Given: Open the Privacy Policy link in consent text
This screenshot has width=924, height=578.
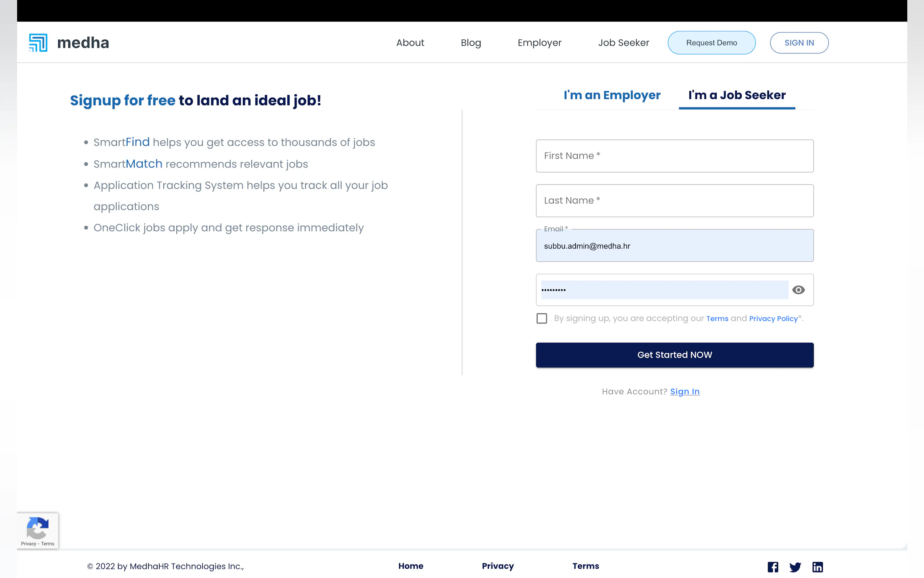Looking at the screenshot, I should 773,318.
